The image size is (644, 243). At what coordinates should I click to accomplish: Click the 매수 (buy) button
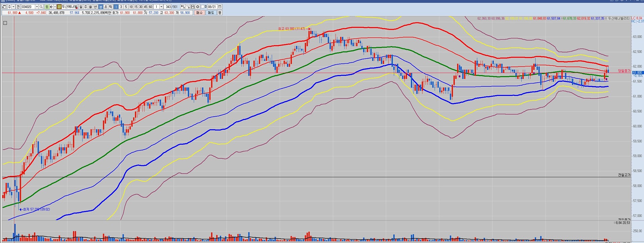tap(199, 13)
